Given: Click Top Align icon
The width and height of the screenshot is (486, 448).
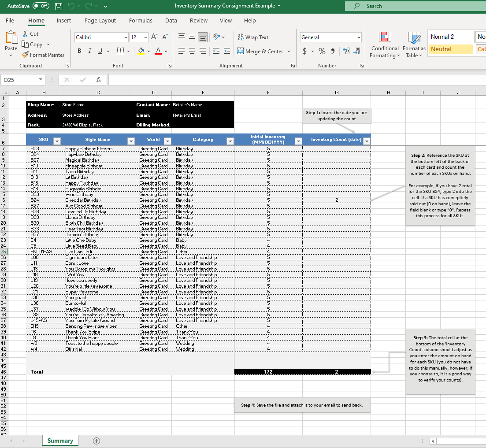Looking at the screenshot, I should click(x=182, y=37).
